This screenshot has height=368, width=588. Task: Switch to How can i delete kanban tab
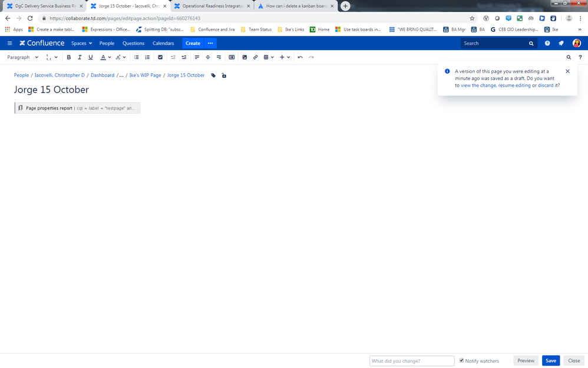[x=296, y=6]
